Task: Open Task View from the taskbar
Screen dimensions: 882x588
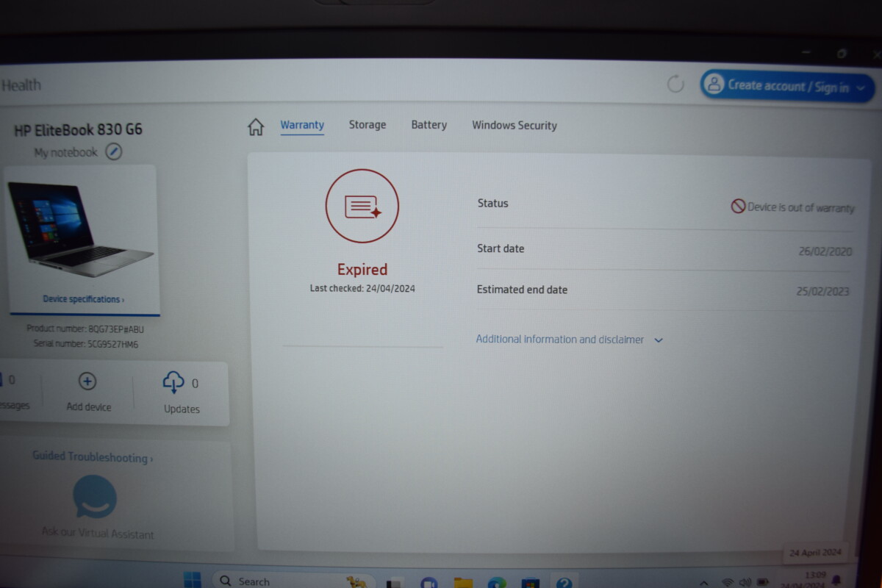Action: 395,583
